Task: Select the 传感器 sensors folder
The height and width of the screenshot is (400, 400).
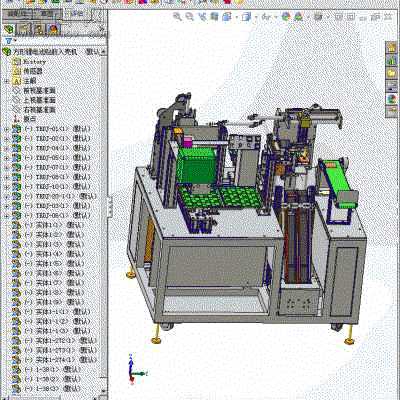Action: (x=28, y=71)
